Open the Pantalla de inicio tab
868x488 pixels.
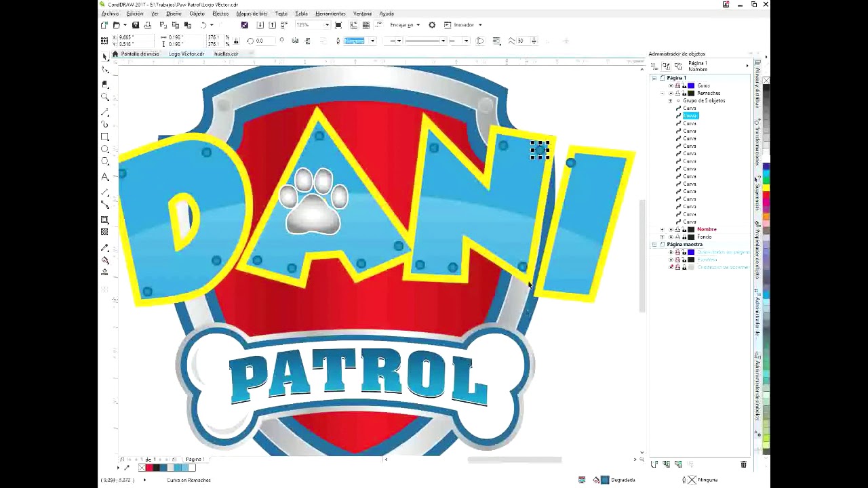pos(139,54)
